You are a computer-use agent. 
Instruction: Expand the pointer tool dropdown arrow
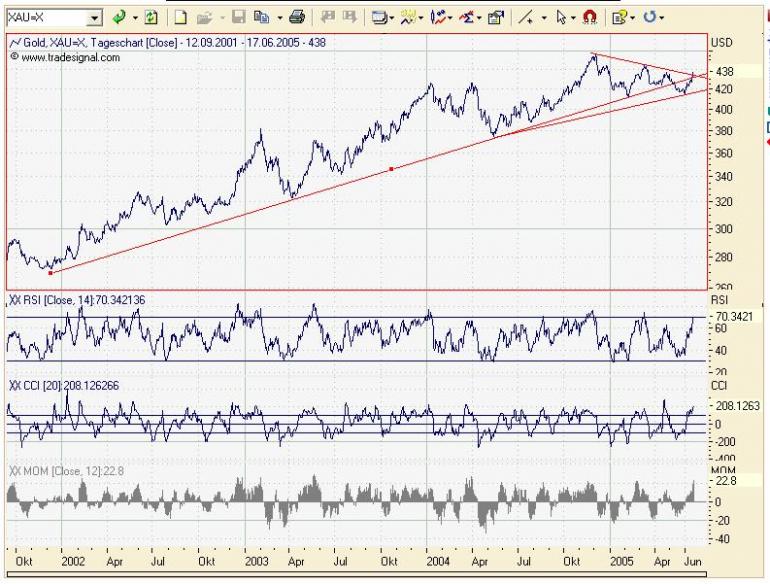(573, 19)
